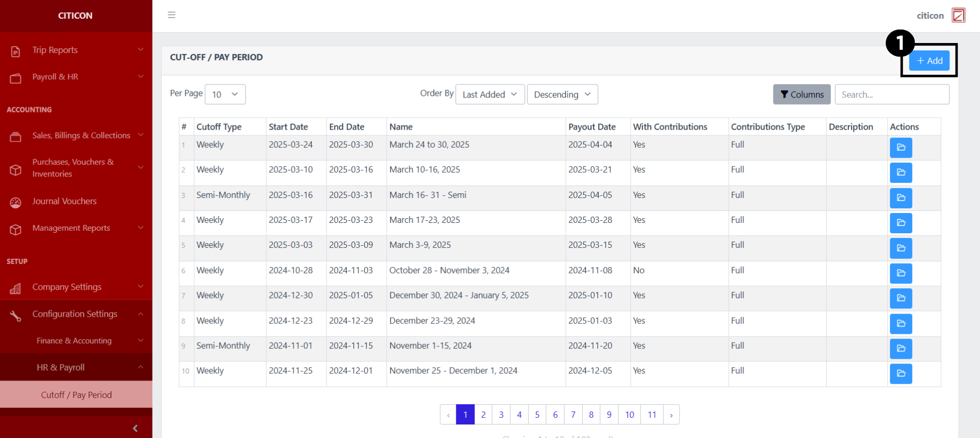Click the Trip Reports document icon

[16, 51]
